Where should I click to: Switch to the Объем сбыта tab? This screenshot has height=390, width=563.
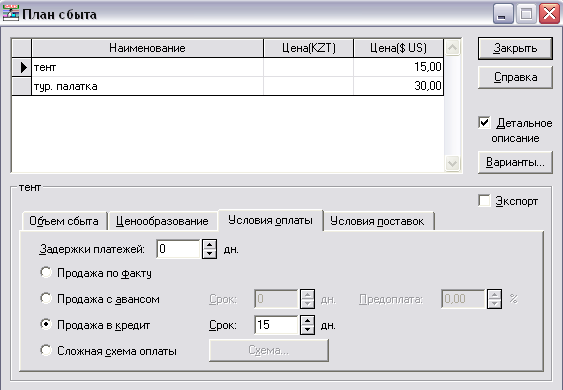pyautogui.click(x=64, y=221)
